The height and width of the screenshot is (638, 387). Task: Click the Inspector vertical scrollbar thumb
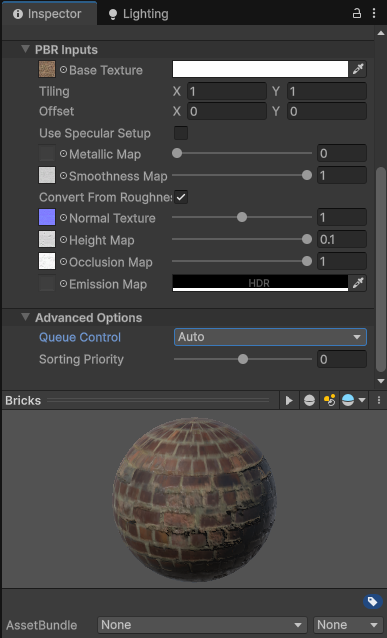click(x=380, y=269)
